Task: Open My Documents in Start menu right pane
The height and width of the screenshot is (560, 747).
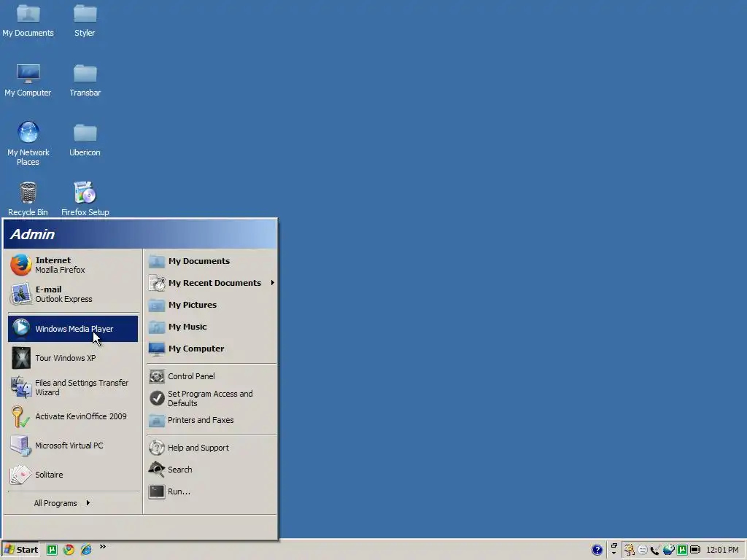Action: click(212, 261)
